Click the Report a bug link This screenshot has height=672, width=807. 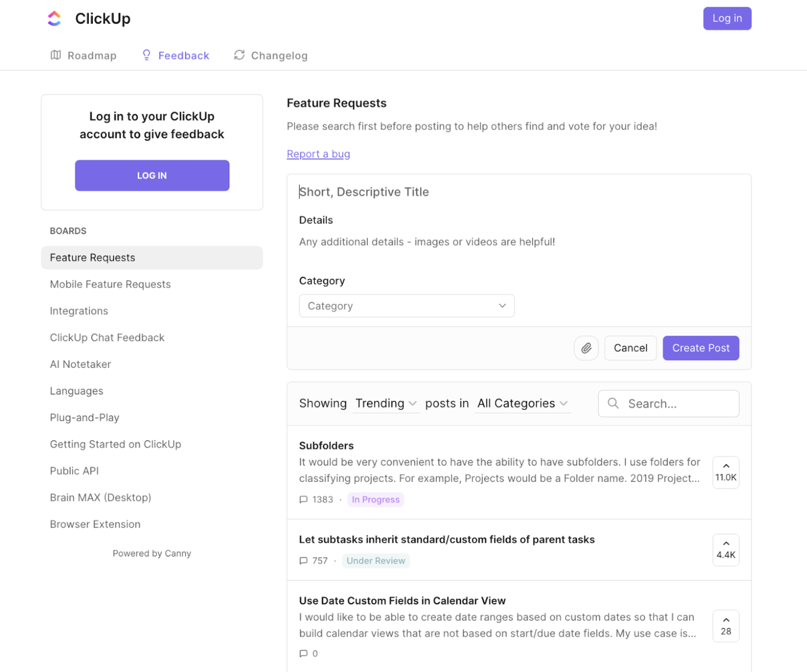click(x=318, y=154)
